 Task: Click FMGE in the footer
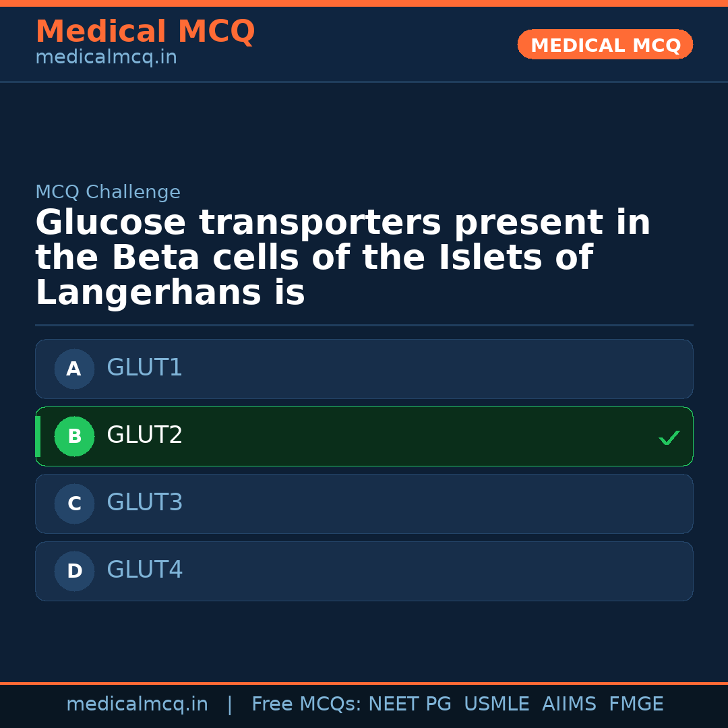[636, 704]
